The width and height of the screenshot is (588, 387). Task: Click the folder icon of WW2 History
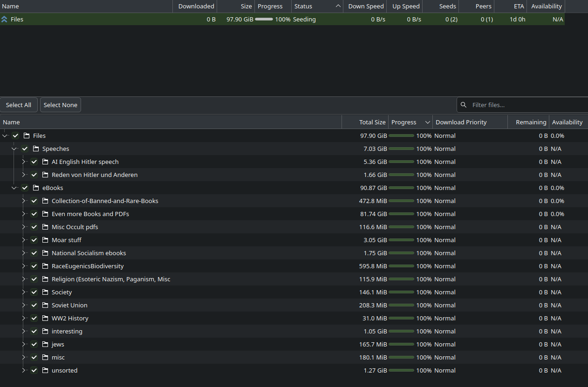point(45,318)
